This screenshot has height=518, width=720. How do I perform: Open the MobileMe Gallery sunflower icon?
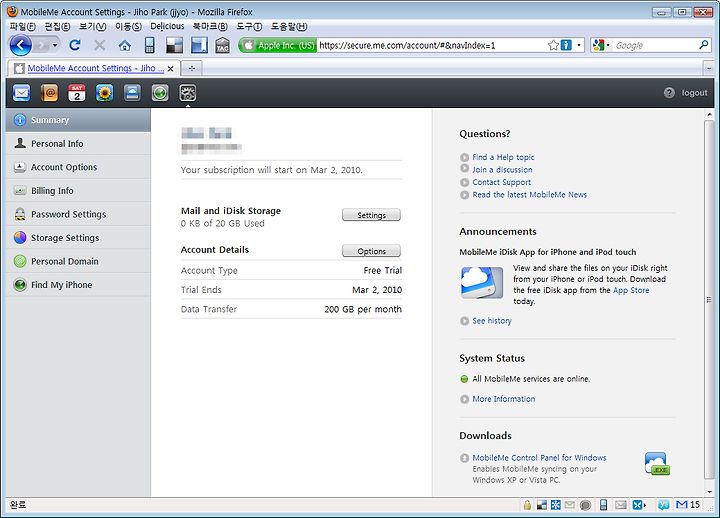pos(104,93)
